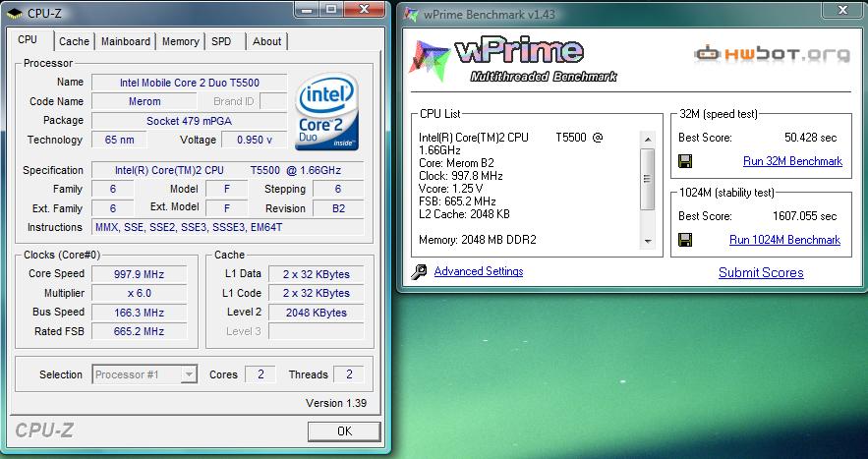Click the Specification field in CPU-Z
Image resolution: width=868 pixels, height=459 pixels.
coord(228,170)
